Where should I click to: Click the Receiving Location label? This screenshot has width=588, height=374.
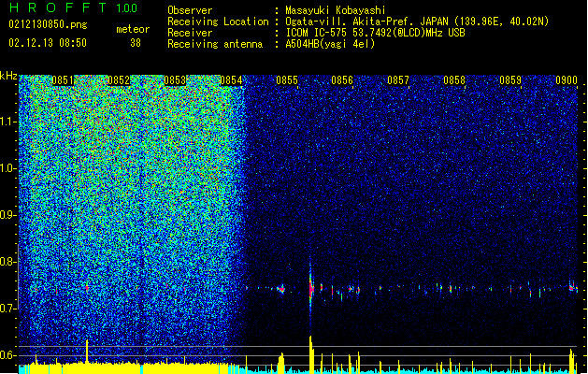click(218, 22)
